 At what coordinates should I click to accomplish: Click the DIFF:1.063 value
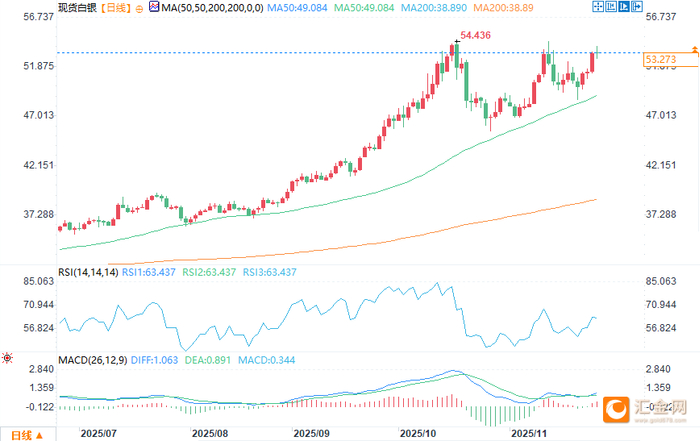tap(154, 360)
